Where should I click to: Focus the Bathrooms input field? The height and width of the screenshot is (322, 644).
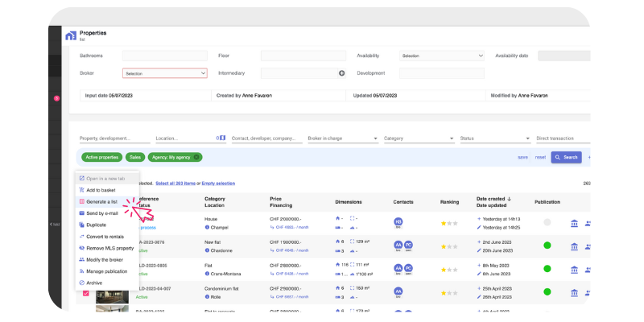point(165,56)
